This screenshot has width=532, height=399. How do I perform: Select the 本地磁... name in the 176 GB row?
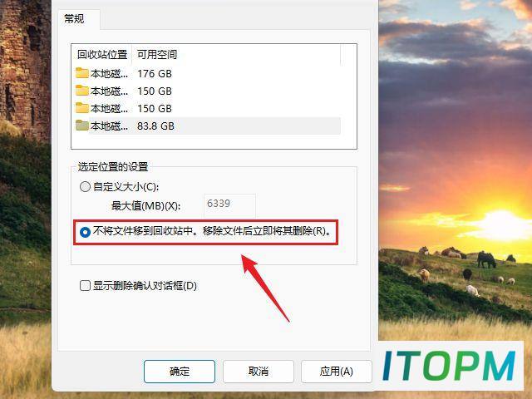click(109, 74)
